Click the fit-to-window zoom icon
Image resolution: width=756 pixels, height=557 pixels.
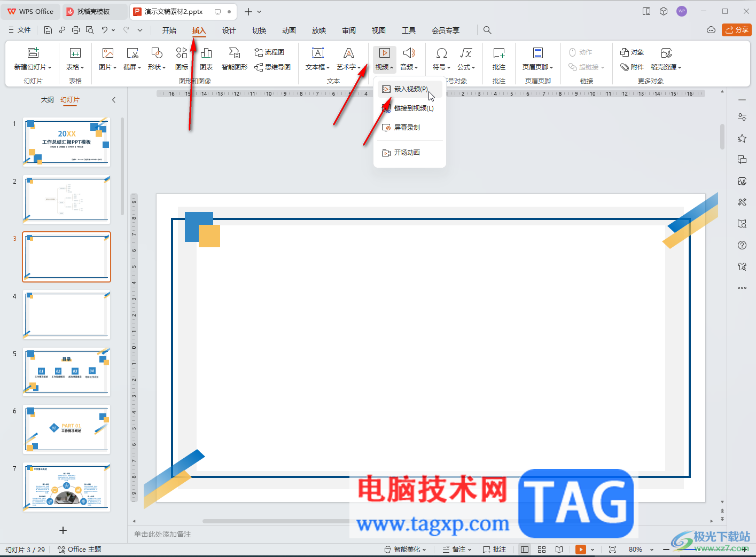[612, 550]
